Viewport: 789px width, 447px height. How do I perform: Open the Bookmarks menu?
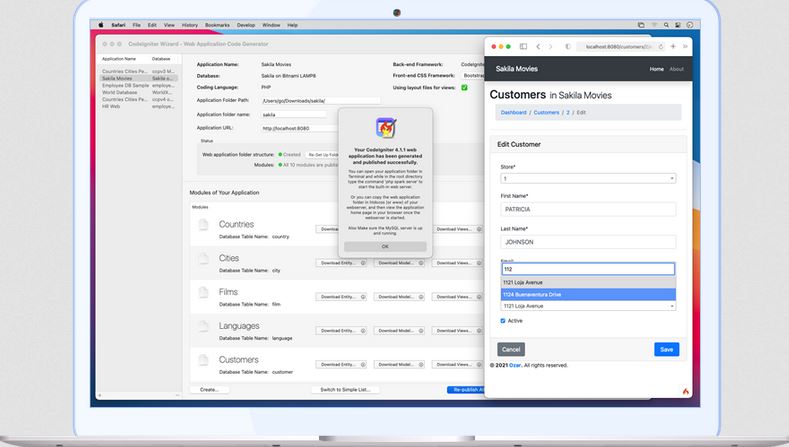pos(217,25)
